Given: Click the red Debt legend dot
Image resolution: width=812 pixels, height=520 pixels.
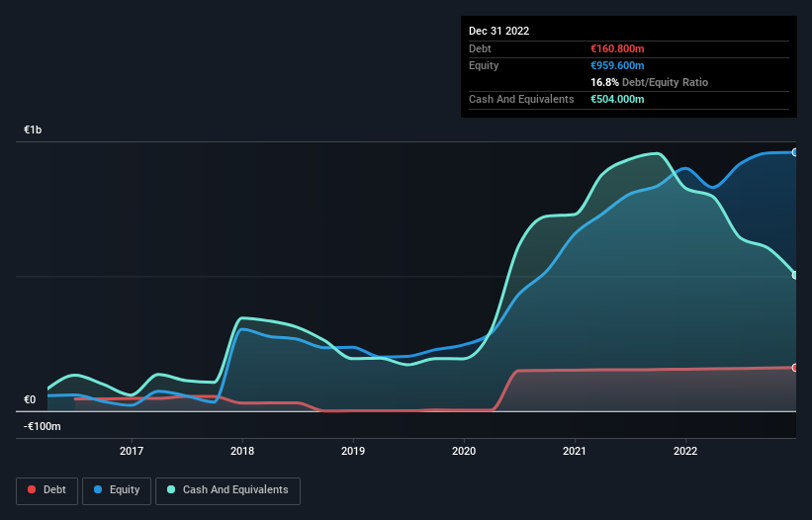Looking at the screenshot, I should pyautogui.click(x=32, y=489).
